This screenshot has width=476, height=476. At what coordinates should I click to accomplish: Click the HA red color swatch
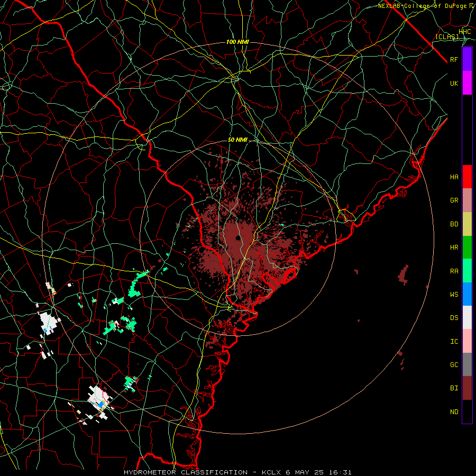[x=467, y=177]
